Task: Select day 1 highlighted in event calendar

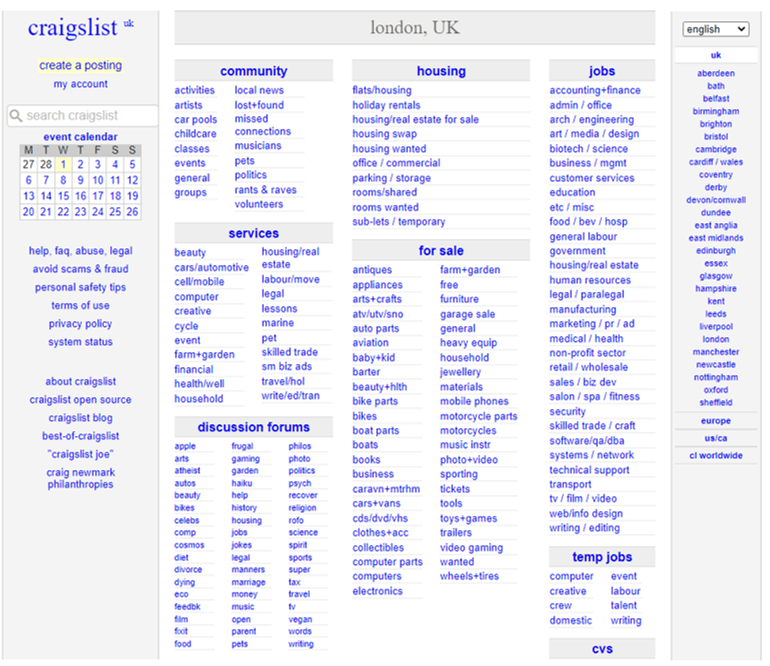Action: (x=63, y=165)
